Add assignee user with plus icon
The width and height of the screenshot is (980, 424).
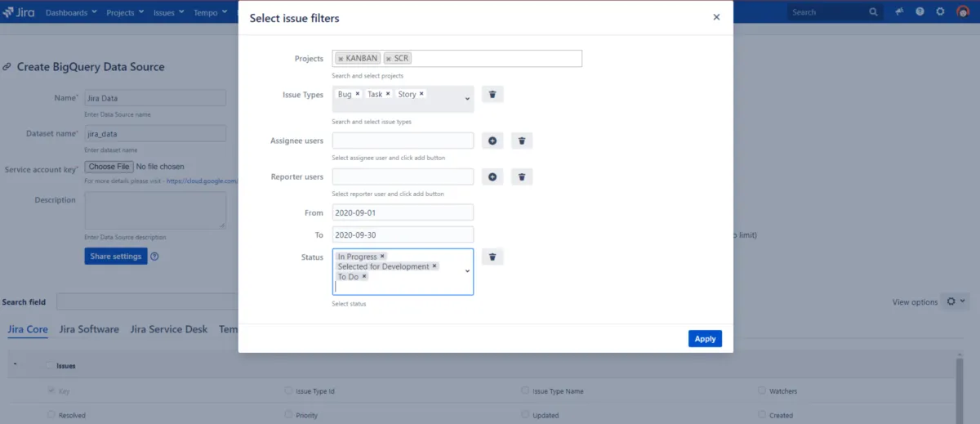point(492,141)
